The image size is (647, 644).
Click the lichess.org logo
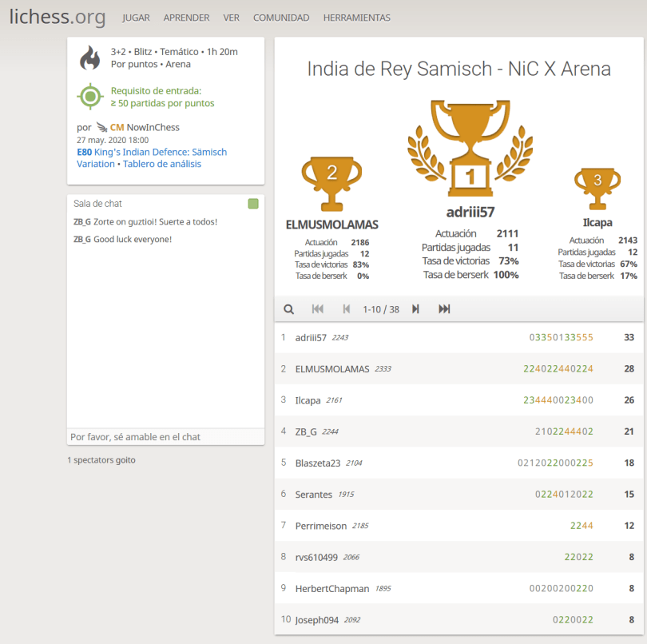[x=57, y=17]
